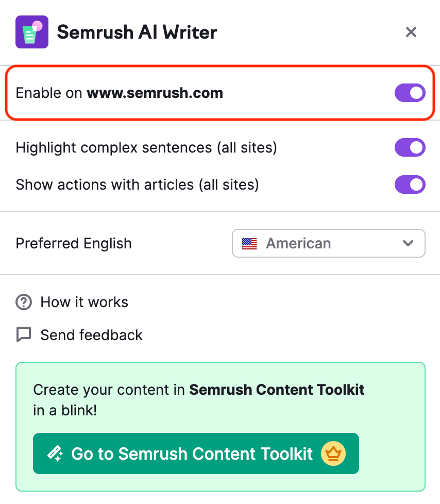Click the highlighted Enable on www.semrush.com row
The image size is (440, 504).
coord(220,93)
